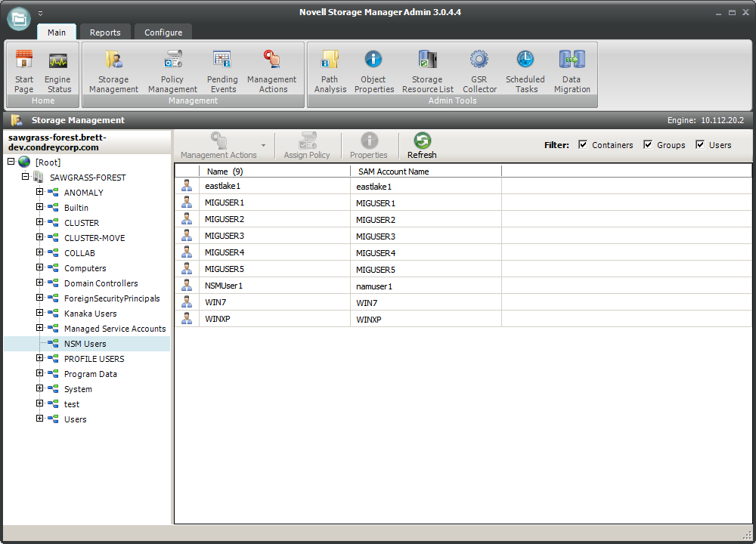This screenshot has height=544, width=756.
Task: Click the globe icon beside [Root]
Action: (24, 162)
